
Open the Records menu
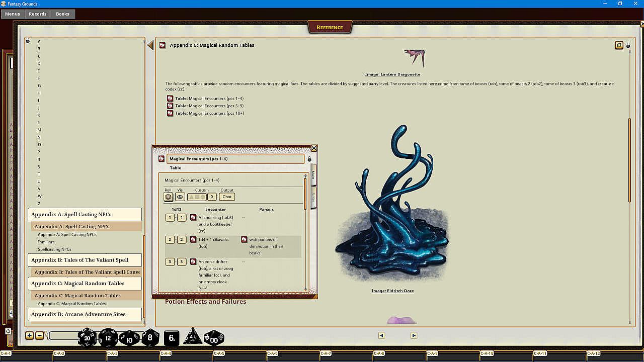tap(38, 14)
